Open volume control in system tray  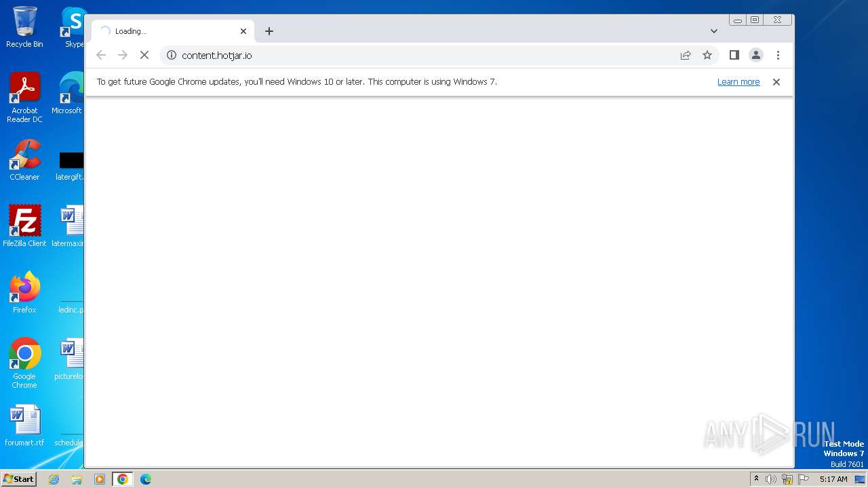point(771,479)
